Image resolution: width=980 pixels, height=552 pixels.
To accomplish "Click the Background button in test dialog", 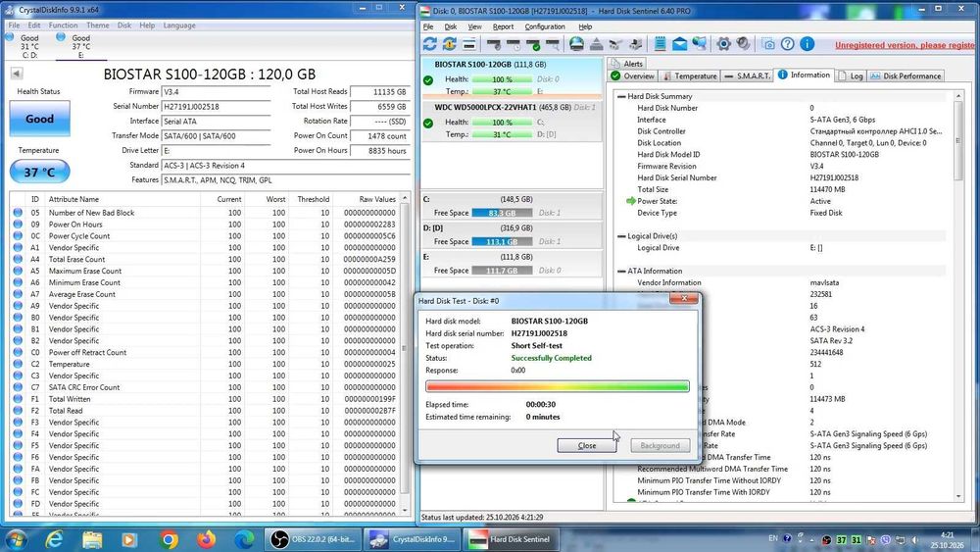I will [x=660, y=445].
